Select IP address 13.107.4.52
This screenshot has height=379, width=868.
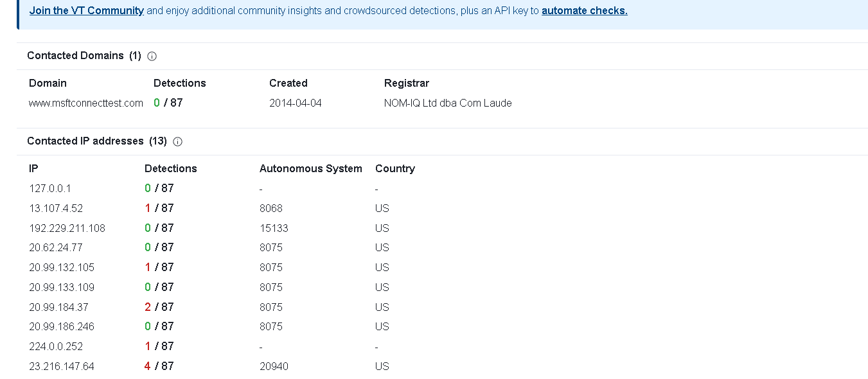(56, 209)
